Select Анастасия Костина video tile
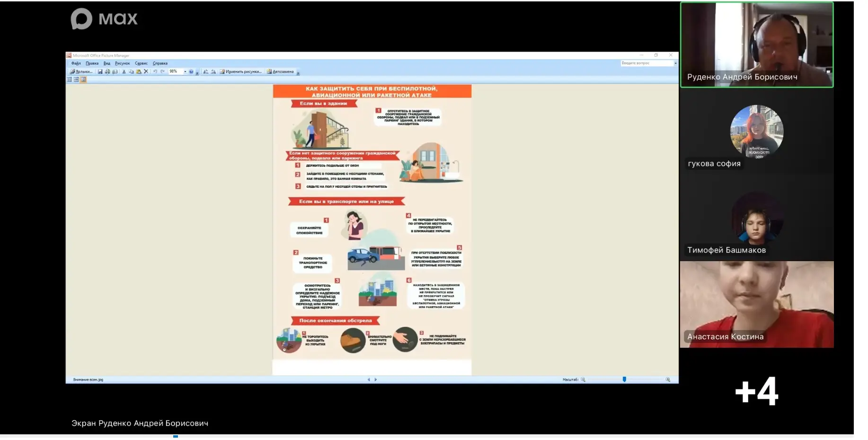Image resolution: width=868 pixels, height=440 pixels. [757, 304]
